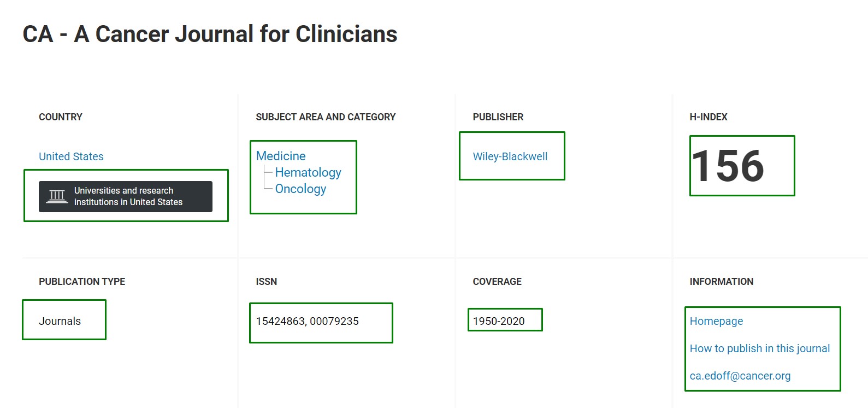Click the ca.edoff@cancer.org email link
The height and width of the screenshot is (408, 868).
point(740,376)
